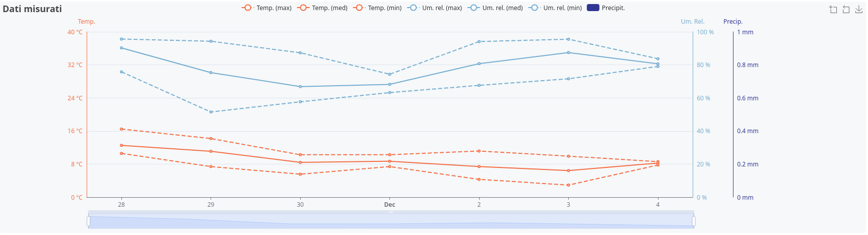Click the Precipit. legend color swatch
Image resolution: width=868 pixels, height=235 pixels.
[593, 8]
